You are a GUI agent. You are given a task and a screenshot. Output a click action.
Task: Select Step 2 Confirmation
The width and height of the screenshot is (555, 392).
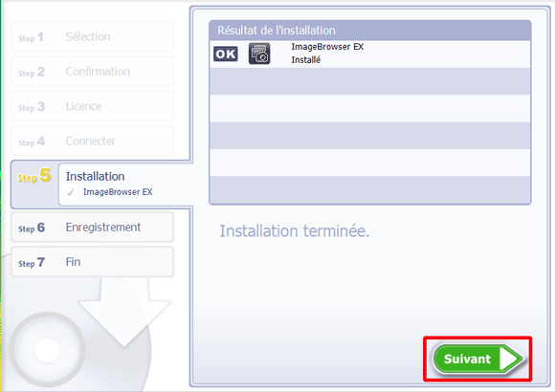pos(92,72)
